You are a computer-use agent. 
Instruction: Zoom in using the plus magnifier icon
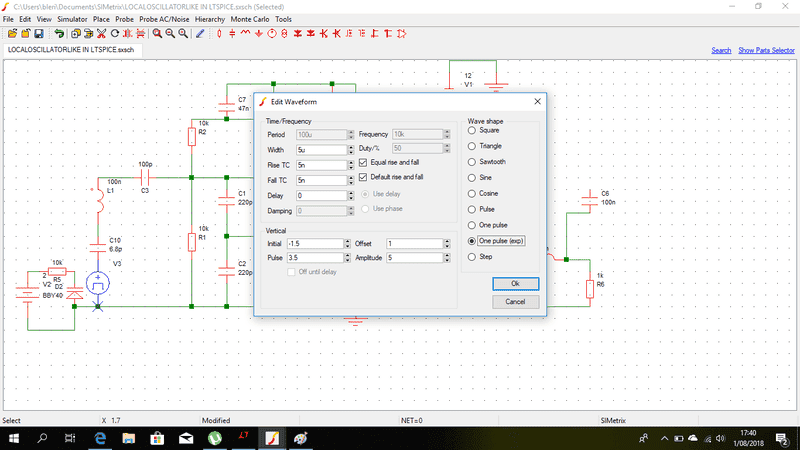[x=183, y=34]
